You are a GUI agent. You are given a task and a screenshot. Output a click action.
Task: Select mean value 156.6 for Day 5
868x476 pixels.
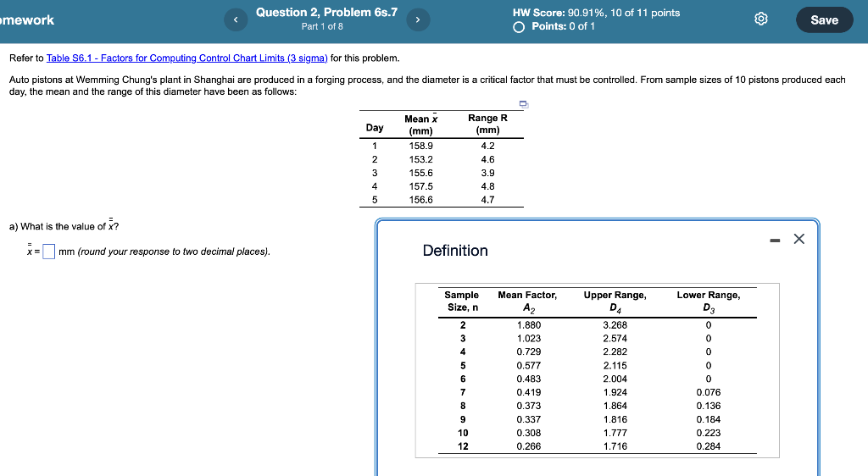tap(420, 200)
